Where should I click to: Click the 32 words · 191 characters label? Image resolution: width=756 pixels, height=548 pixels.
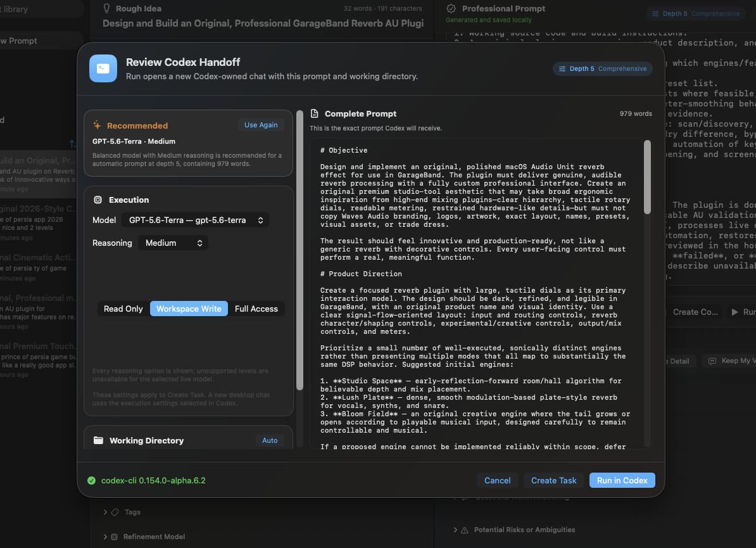[383, 9]
